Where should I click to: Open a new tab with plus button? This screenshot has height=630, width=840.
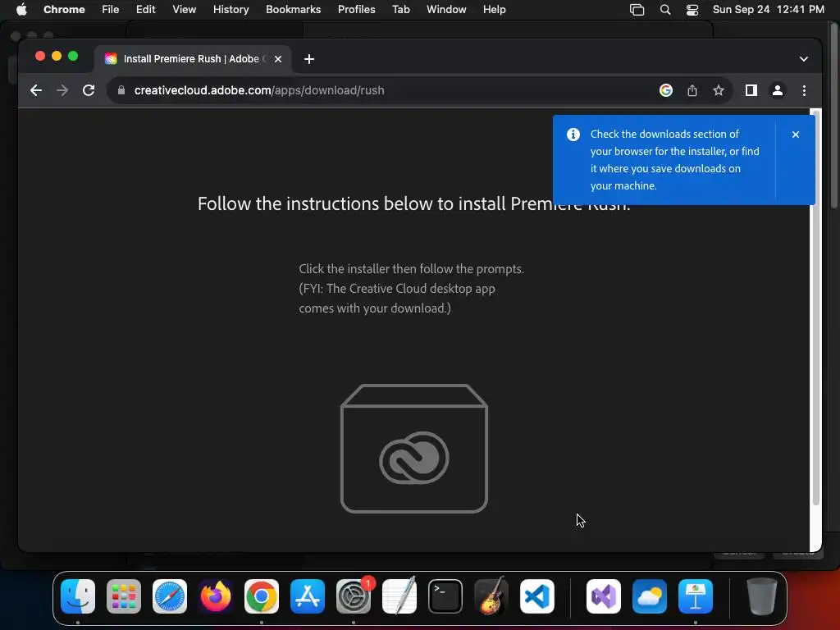click(309, 59)
